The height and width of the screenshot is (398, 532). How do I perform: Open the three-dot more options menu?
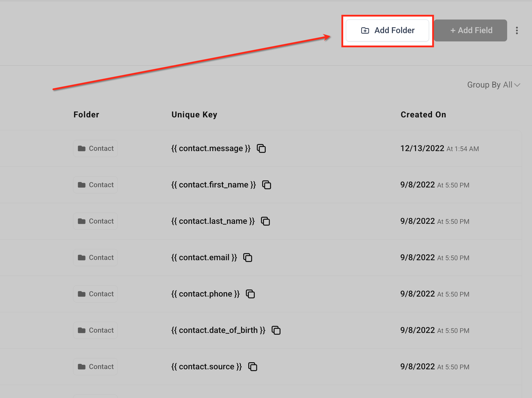[517, 30]
